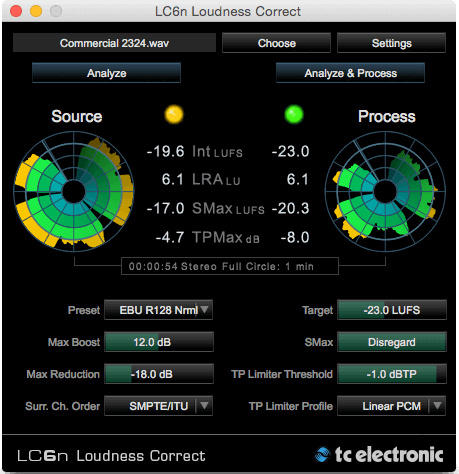Click the Source heading
The image size is (459, 474).
tap(77, 116)
